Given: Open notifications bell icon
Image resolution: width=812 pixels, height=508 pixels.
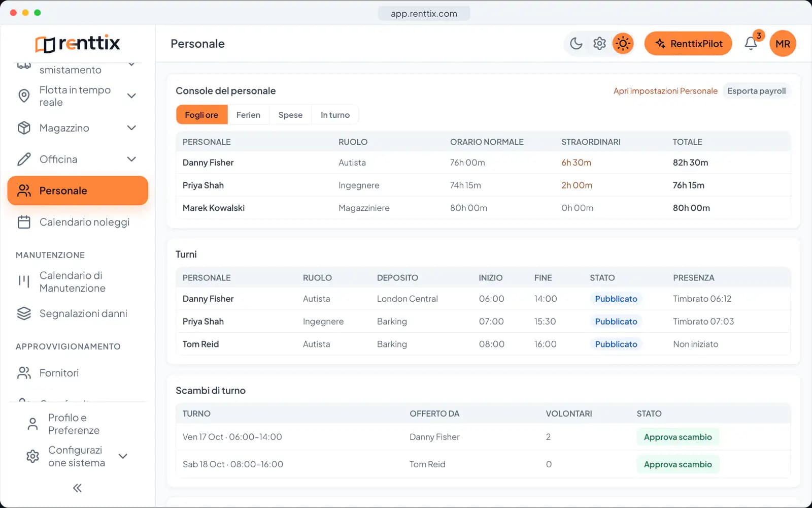Looking at the screenshot, I should pyautogui.click(x=751, y=44).
